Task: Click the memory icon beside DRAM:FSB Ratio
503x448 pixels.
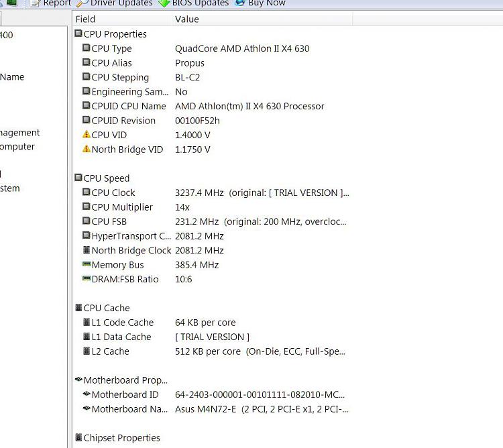Action: click(x=87, y=278)
